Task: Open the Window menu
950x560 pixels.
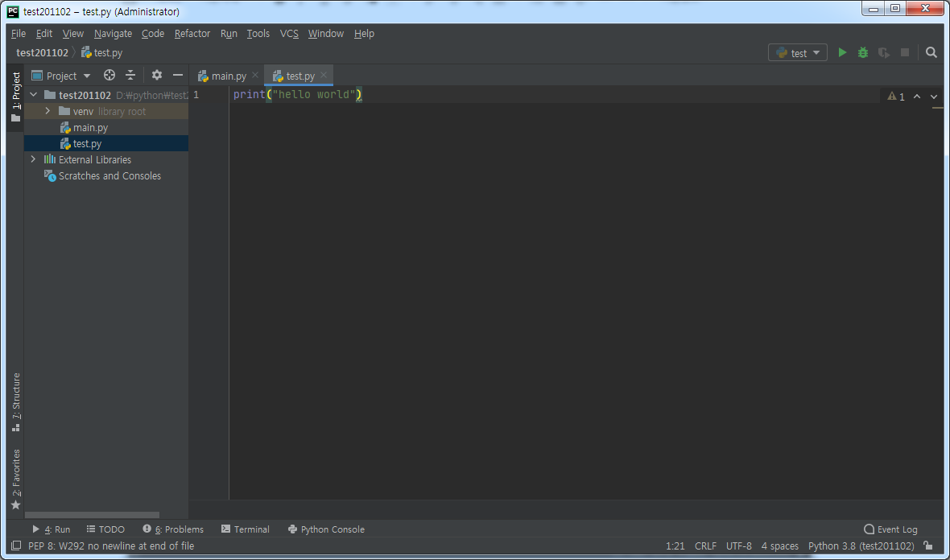Action: pyautogui.click(x=325, y=33)
